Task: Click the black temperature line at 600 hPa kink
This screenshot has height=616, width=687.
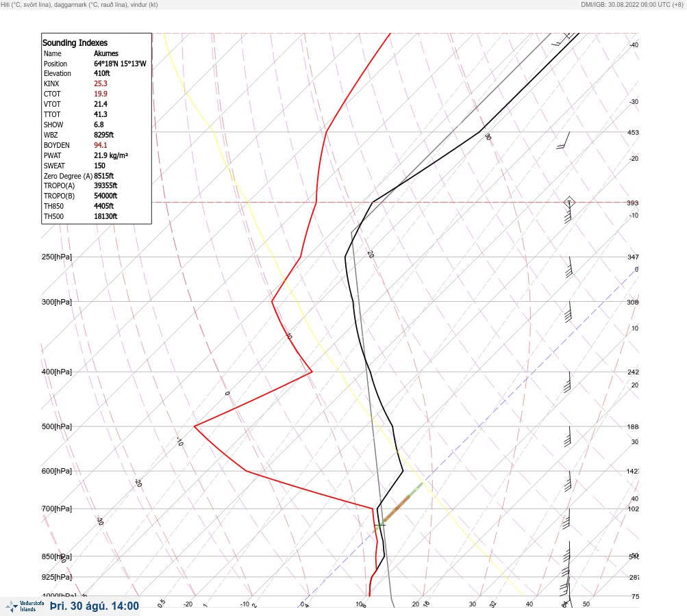Action: coord(402,471)
